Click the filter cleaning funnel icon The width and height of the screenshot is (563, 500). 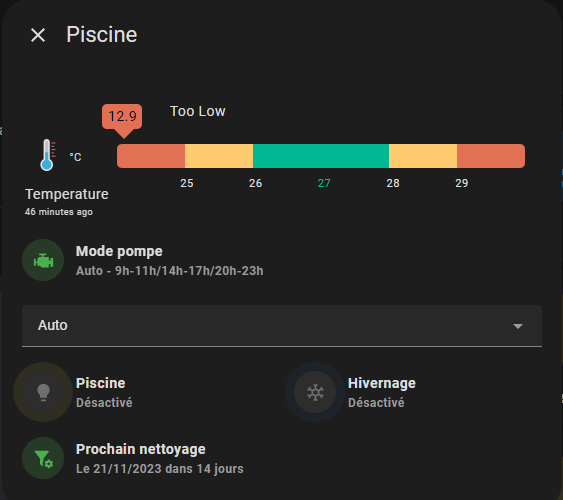[x=43, y=458]
